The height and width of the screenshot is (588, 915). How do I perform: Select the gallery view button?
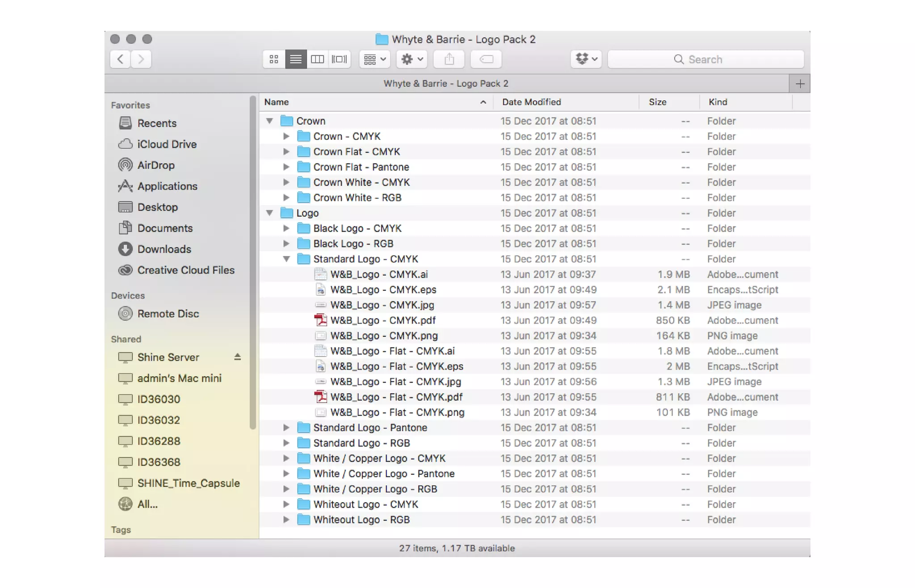pyautogui.click(x=339, y=59)
